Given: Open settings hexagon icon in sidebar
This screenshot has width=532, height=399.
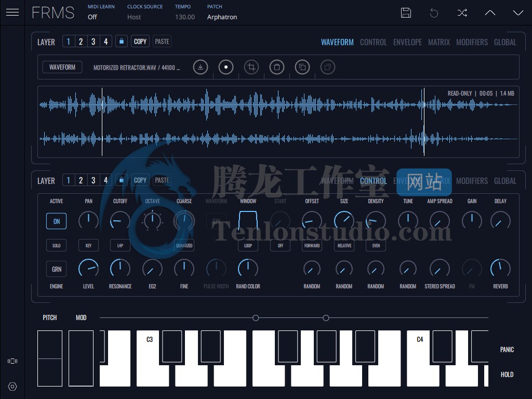Looking at the screenshot, I should pos(12,387).
